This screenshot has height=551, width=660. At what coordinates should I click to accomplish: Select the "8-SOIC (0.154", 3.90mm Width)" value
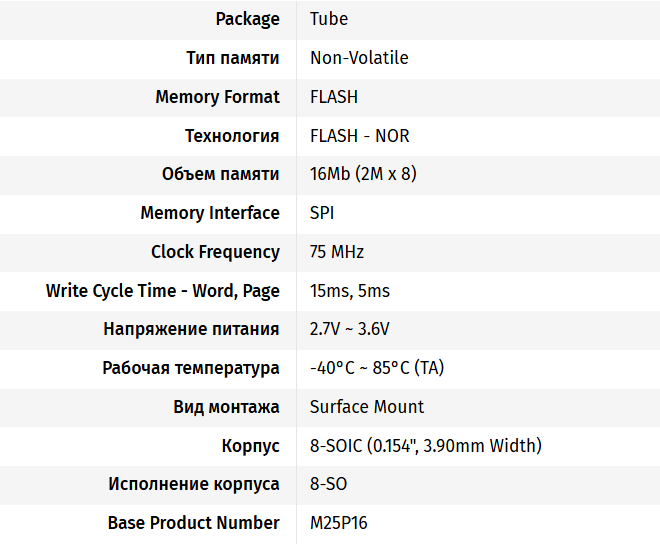(426, 446)
